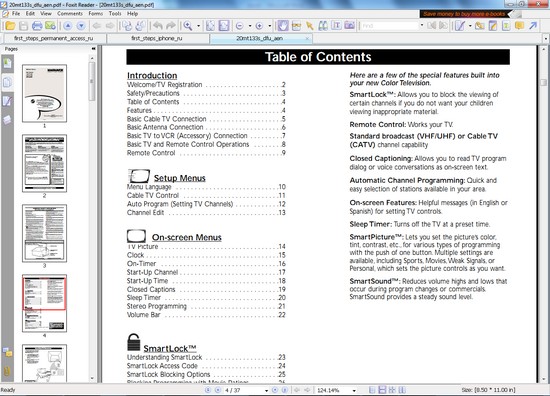
Task: Toggle facing pages layout in status bar
Action: click(392, 390)
